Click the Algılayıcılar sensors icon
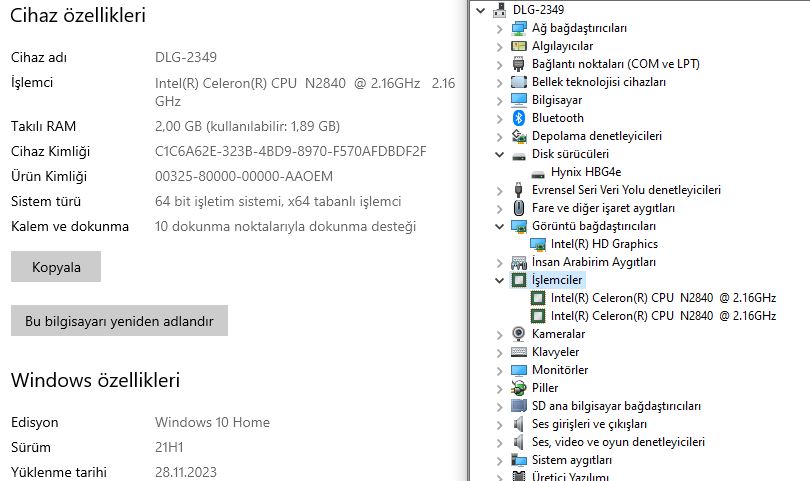Viewport: 810px width, 481px height. (519, 46)
